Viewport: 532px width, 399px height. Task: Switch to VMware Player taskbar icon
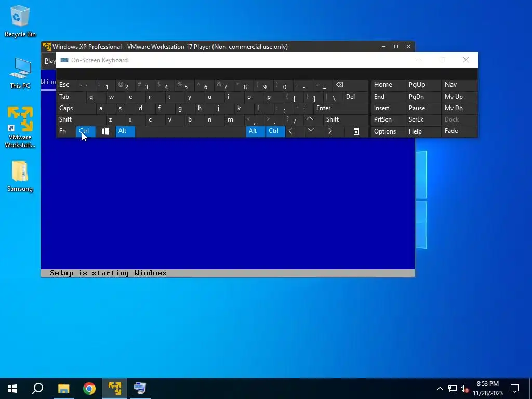pos(115,389)
